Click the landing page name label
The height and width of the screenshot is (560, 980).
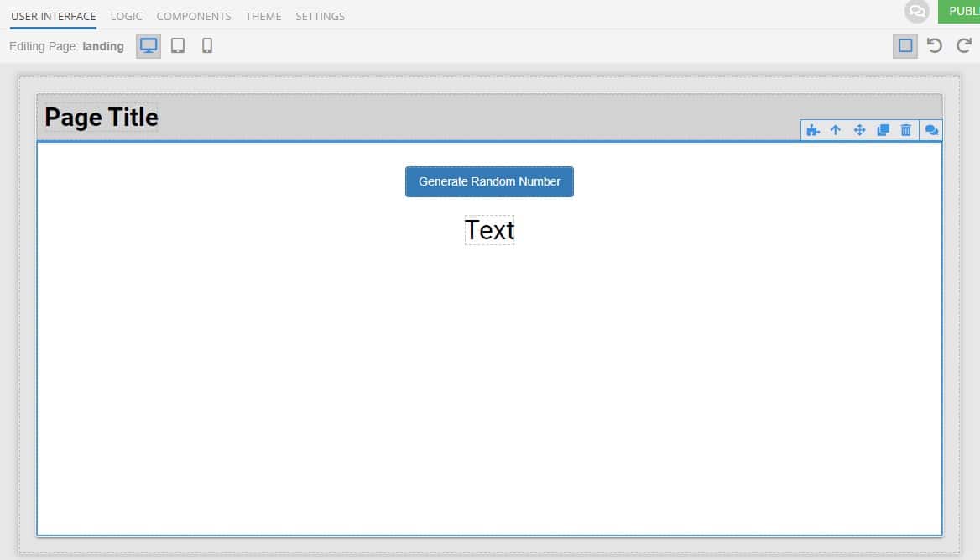[x=103, y=46]
